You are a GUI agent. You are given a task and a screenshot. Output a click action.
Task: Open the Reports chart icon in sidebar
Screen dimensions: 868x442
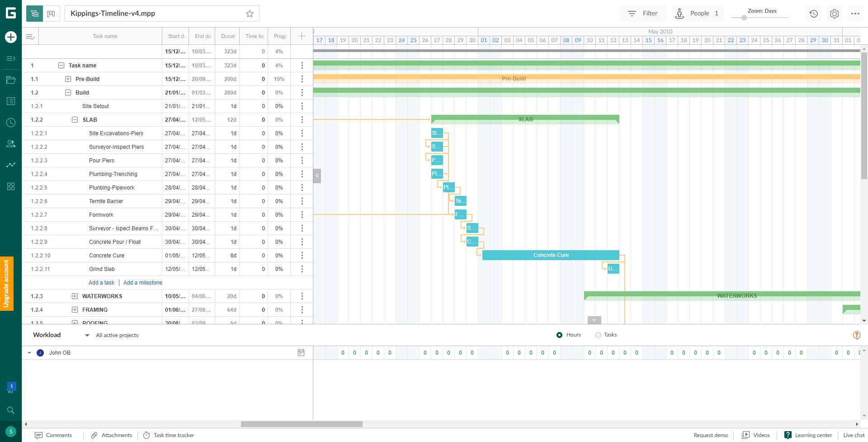[10, 165]
